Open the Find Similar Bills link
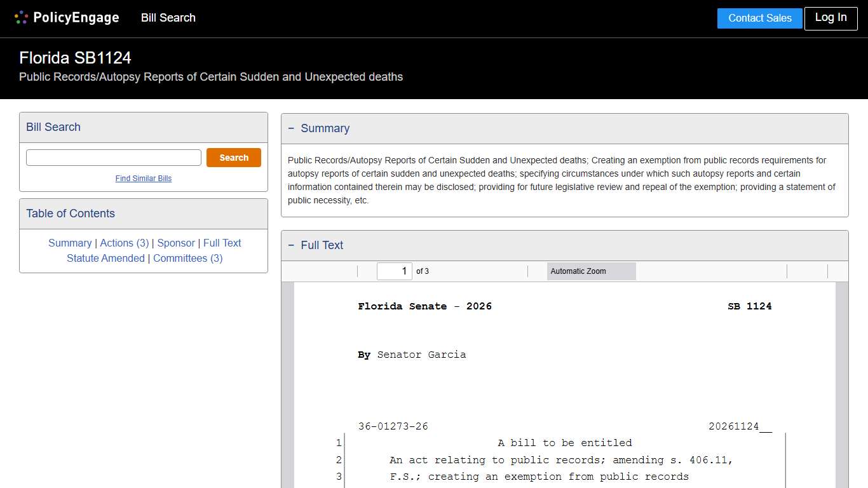This screenshot has width=868, height=488. (144, 179)
